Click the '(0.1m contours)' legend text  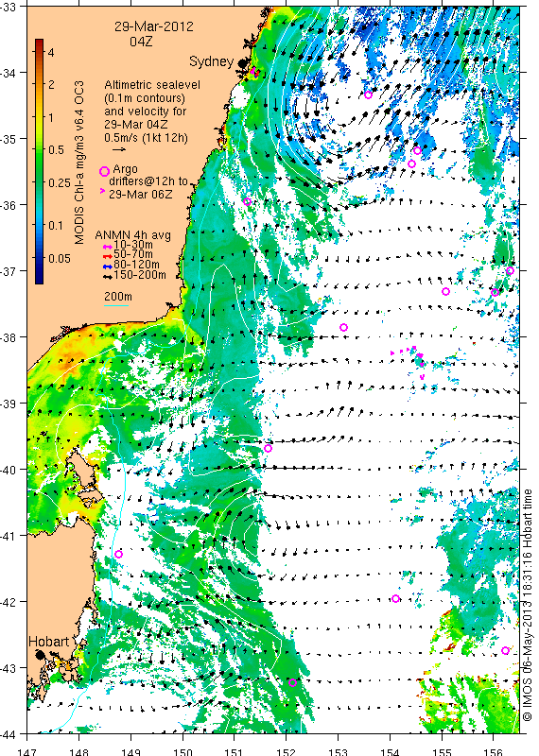click(x=145, y=98)
